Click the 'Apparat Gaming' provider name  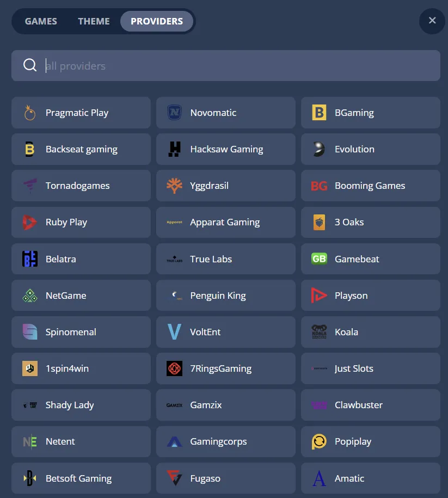225,222
